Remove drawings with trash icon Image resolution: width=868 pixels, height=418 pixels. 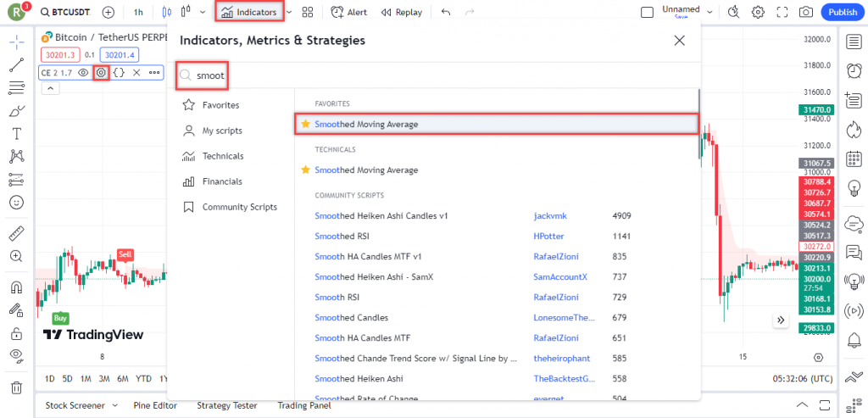coord(17,387)
